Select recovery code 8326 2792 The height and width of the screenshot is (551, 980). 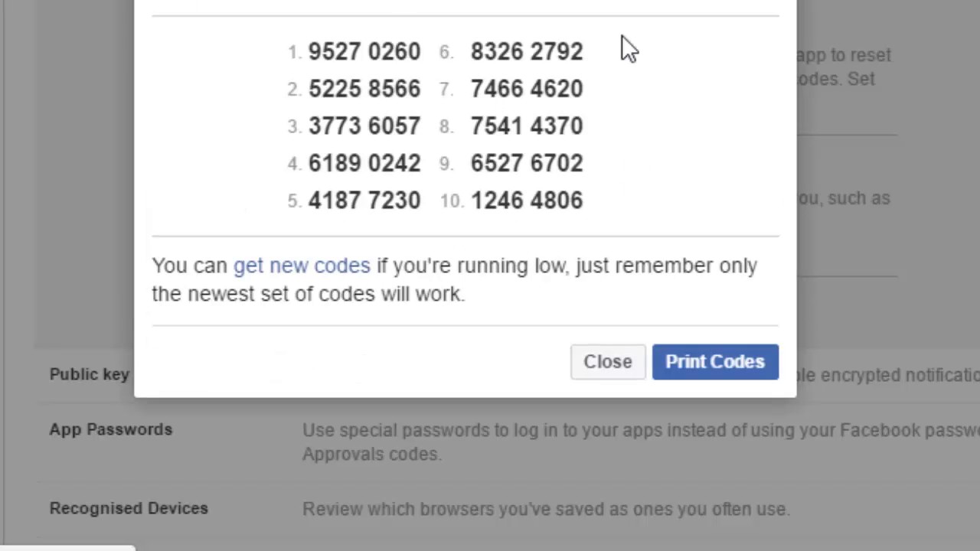(x=527, y=51)
